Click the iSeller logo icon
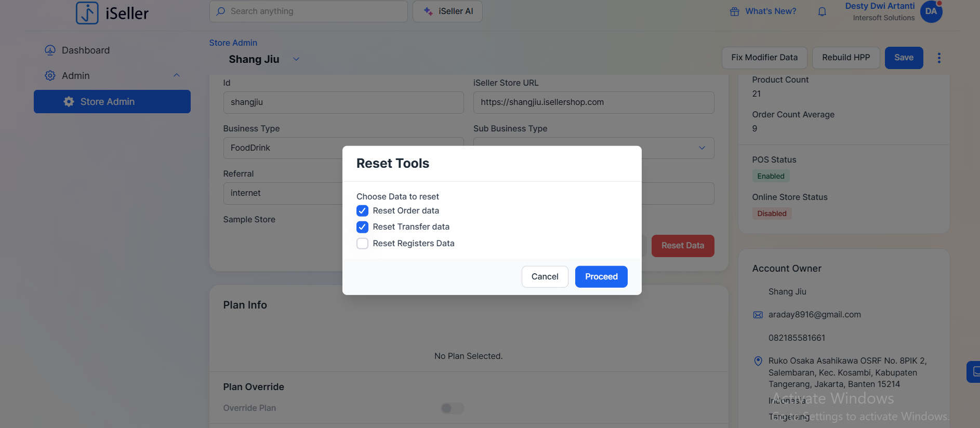The width and height of the screenshot is (980, 428). (x=87, y=13)
